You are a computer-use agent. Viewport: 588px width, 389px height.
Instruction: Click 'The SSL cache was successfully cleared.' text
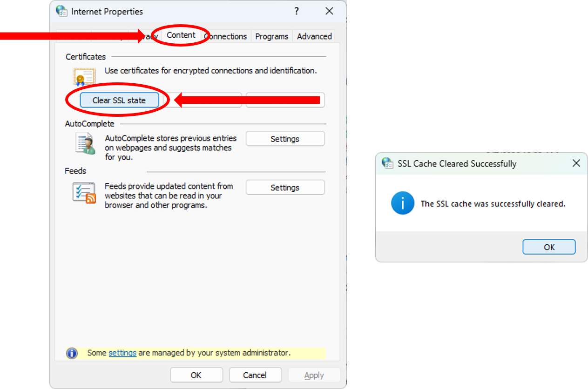pos(493,204)
